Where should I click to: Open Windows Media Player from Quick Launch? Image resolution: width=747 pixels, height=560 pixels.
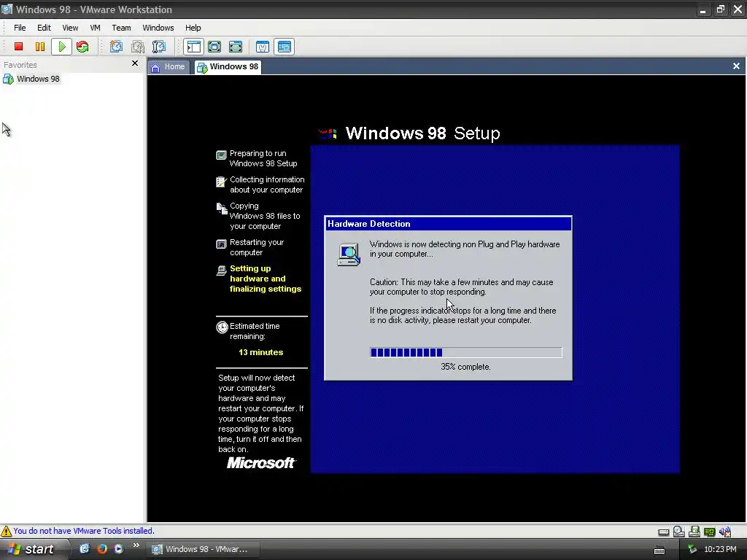[119, 549]
